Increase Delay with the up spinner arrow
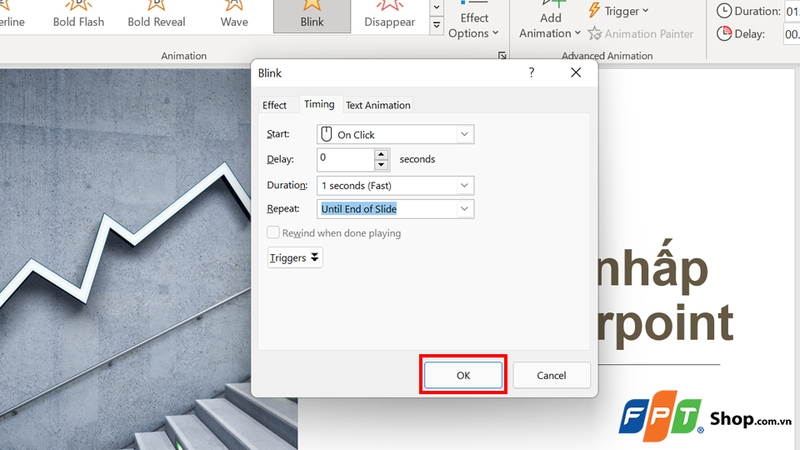 [x=381, y=154]
